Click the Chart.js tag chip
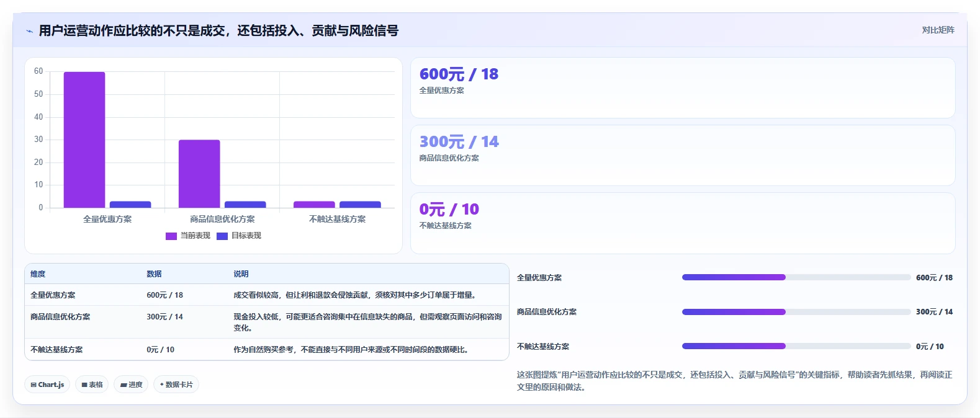Screen dimensions: 980x418 (x=47, y=385)
